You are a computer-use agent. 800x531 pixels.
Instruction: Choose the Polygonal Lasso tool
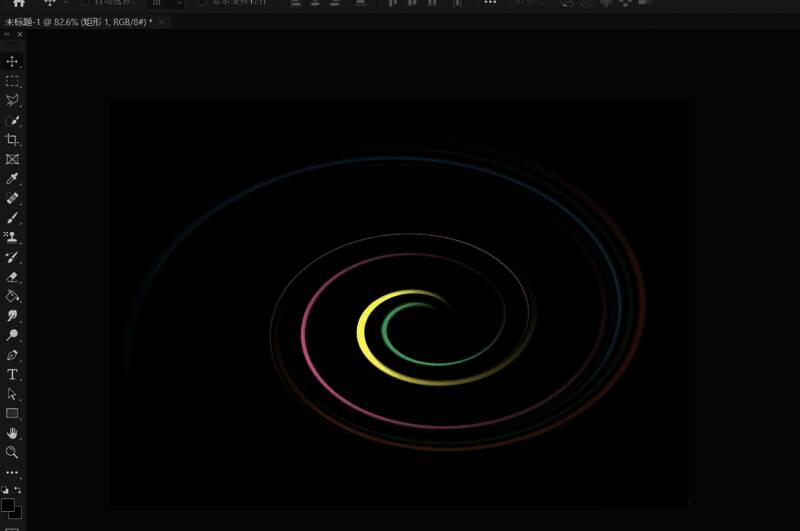(x=12, y=101)
